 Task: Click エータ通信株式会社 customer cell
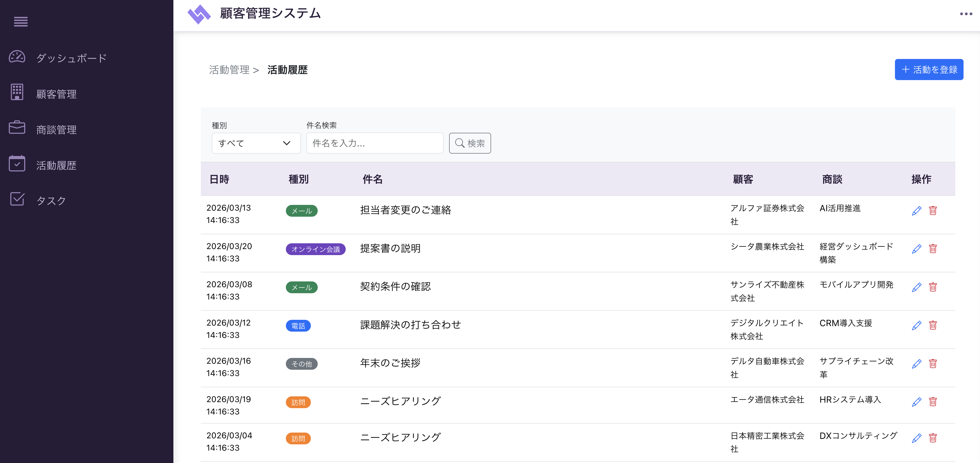(767, 399)
